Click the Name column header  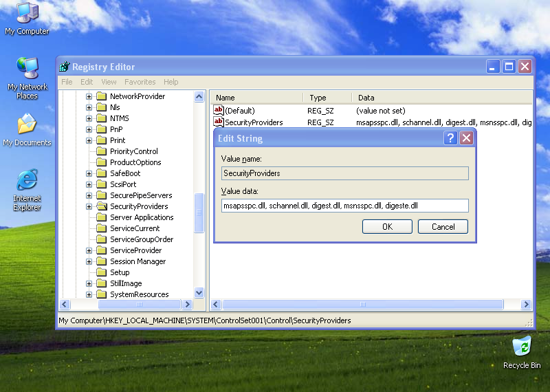pos(256,98)
